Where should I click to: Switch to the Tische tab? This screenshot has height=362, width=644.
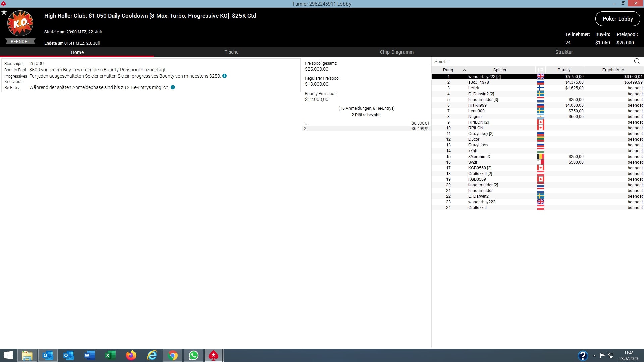(x=231, y=52)
